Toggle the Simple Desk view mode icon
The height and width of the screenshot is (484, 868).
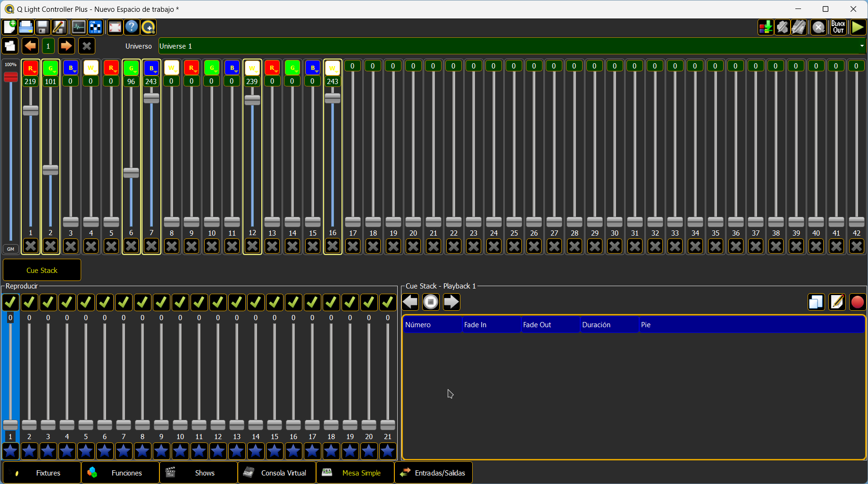point(10,46)
